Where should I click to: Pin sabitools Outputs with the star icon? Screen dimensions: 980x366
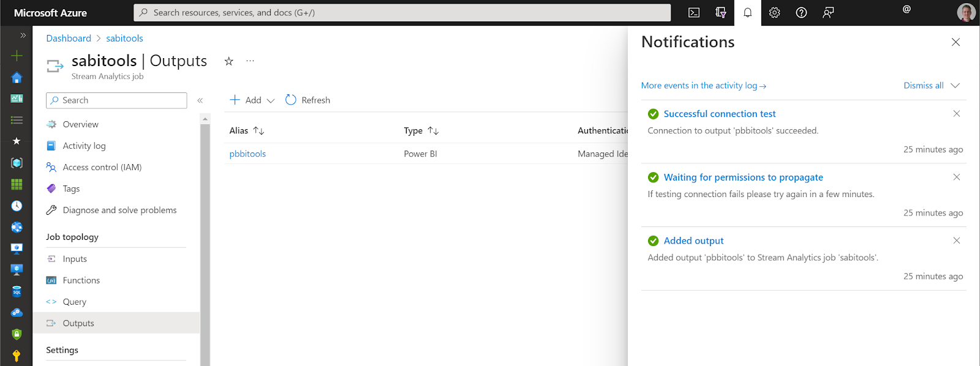point(228,61)
